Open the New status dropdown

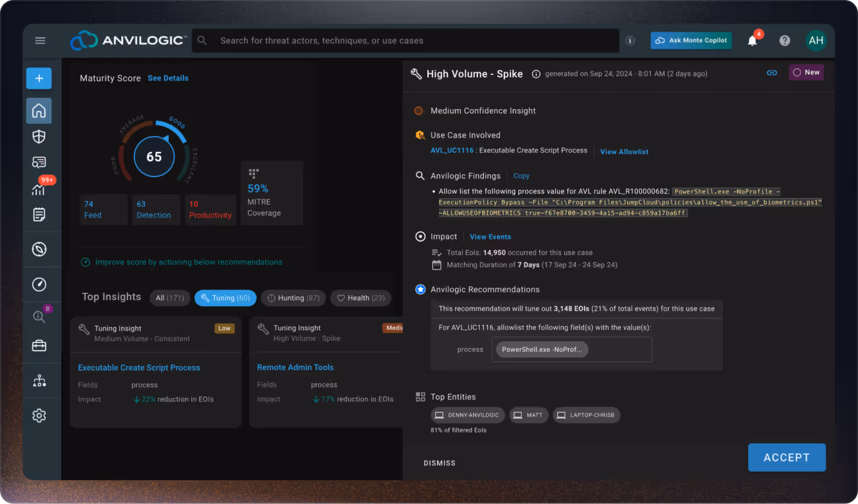tap(806, 72)
